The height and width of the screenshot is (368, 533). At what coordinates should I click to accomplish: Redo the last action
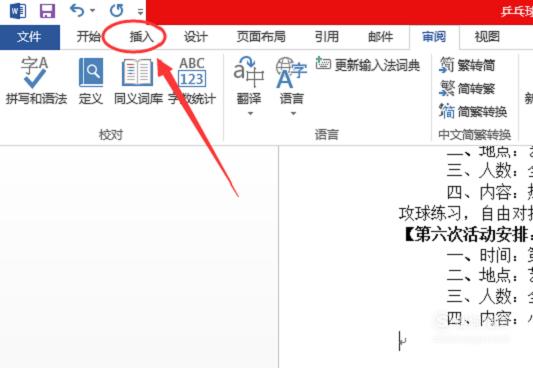[x=117, y=11]
